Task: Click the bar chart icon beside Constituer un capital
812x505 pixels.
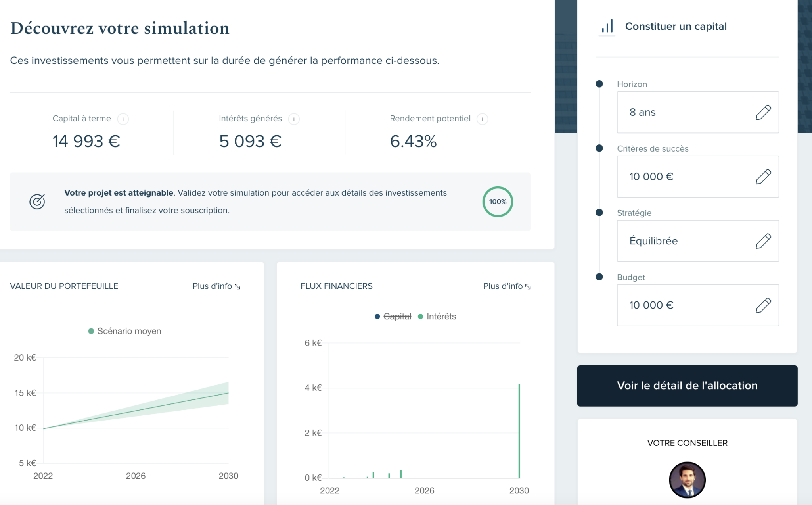Action: [x=607, y=27]
